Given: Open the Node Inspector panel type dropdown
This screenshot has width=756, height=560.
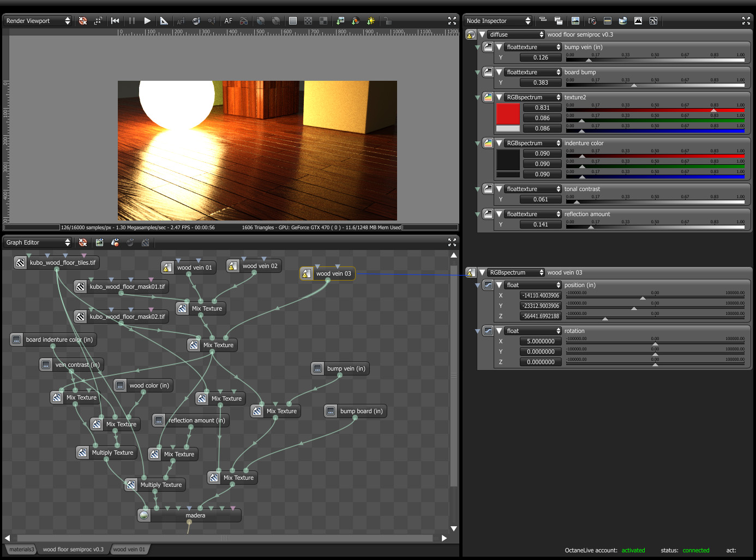Looking at the screenshot, I should click(x=498, y=21).
